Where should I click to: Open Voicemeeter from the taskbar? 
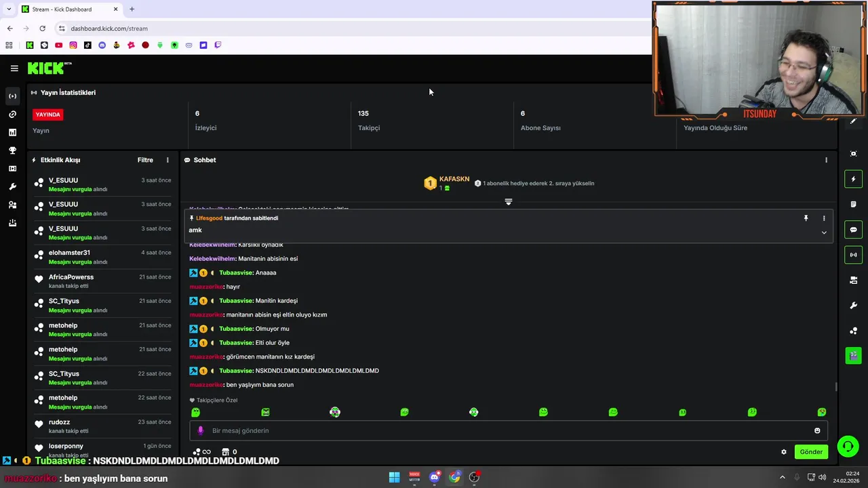tap(414, 477)
